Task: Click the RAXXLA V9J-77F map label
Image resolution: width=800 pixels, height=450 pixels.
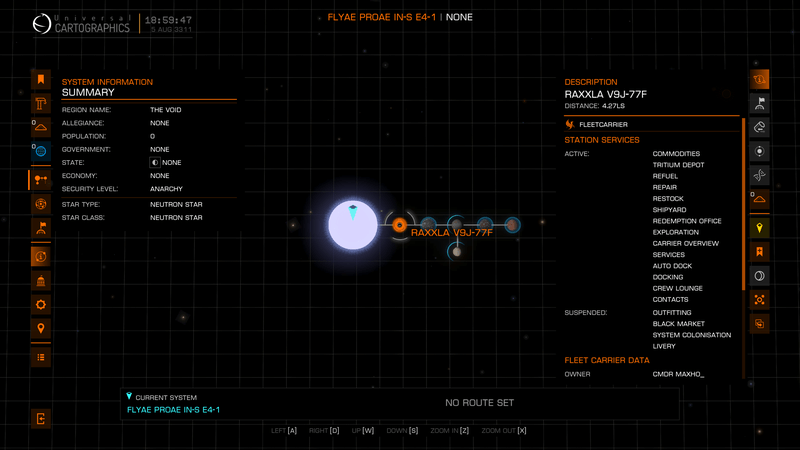Action: pyautogui.click(x=452, y=233)
